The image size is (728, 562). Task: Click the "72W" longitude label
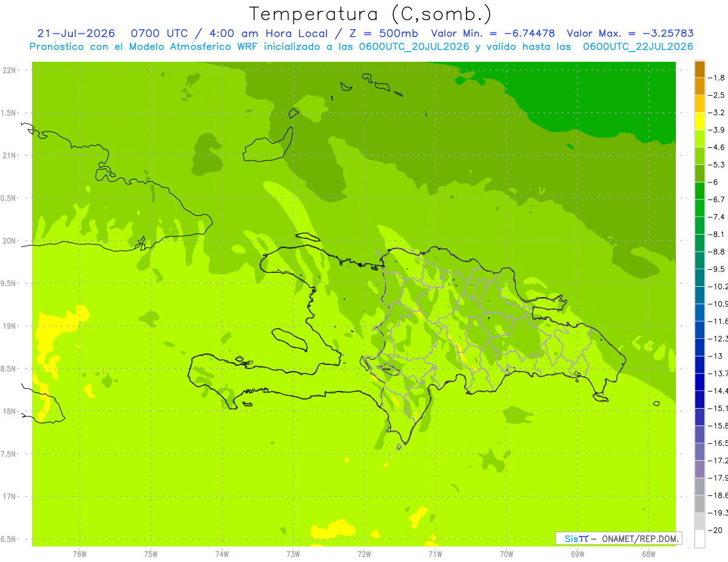point(364,554)
